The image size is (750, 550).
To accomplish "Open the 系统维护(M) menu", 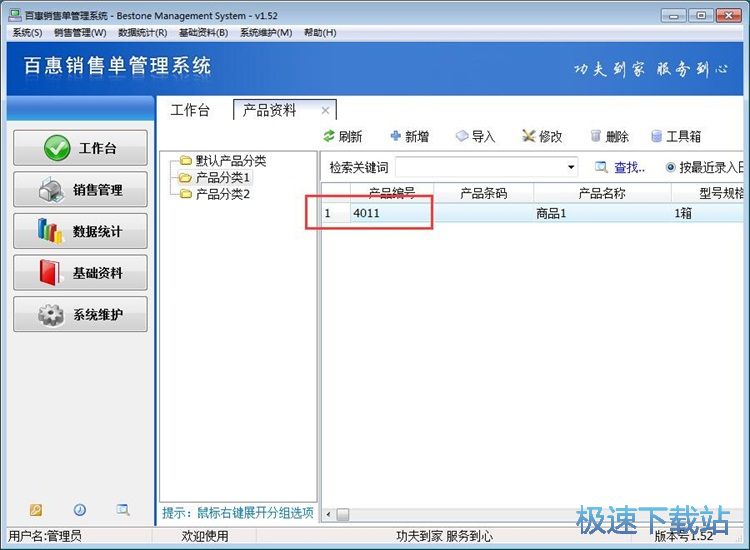I will click(x=266, y=33).
